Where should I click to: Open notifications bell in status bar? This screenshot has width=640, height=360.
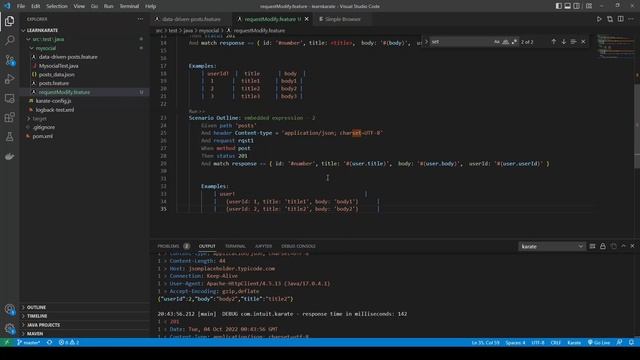click(631, 342)
